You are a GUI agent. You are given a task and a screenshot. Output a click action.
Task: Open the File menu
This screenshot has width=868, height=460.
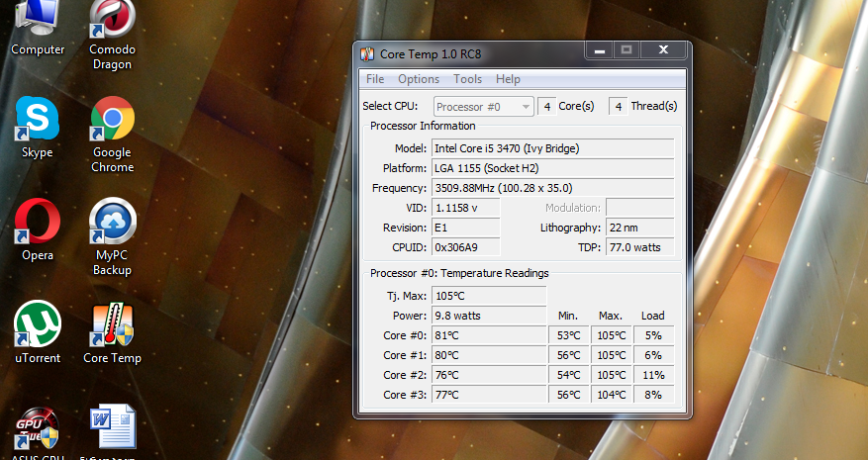(375, 79)
